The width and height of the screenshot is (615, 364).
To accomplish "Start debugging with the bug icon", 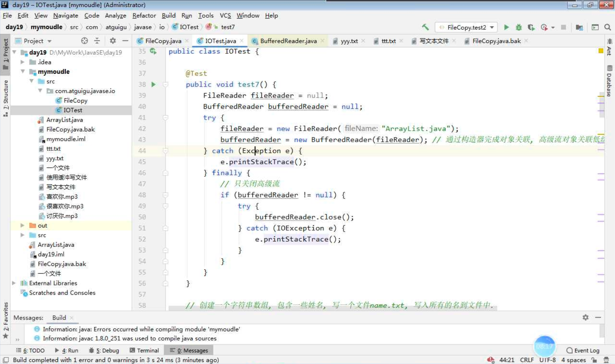I will pos(519,27).
